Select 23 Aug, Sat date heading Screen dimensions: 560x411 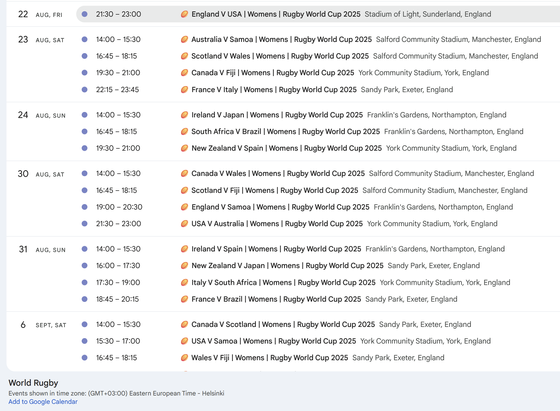(x=41, y=40)
